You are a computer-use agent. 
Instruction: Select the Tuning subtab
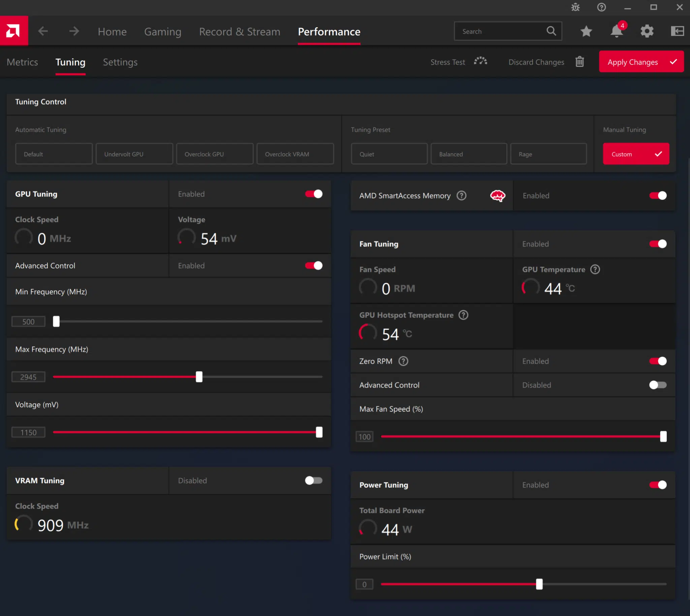tap(70, 62)
